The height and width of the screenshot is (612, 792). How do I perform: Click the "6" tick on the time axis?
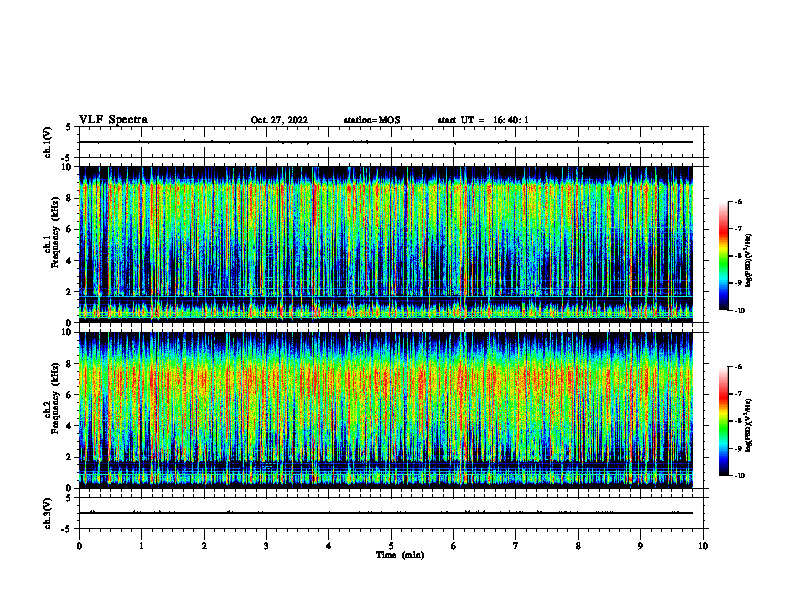454,546
